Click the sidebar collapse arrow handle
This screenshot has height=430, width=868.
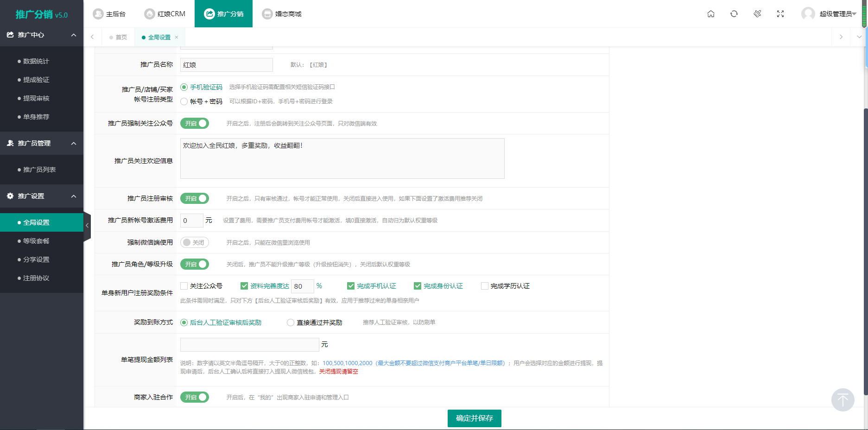point(87,226)
